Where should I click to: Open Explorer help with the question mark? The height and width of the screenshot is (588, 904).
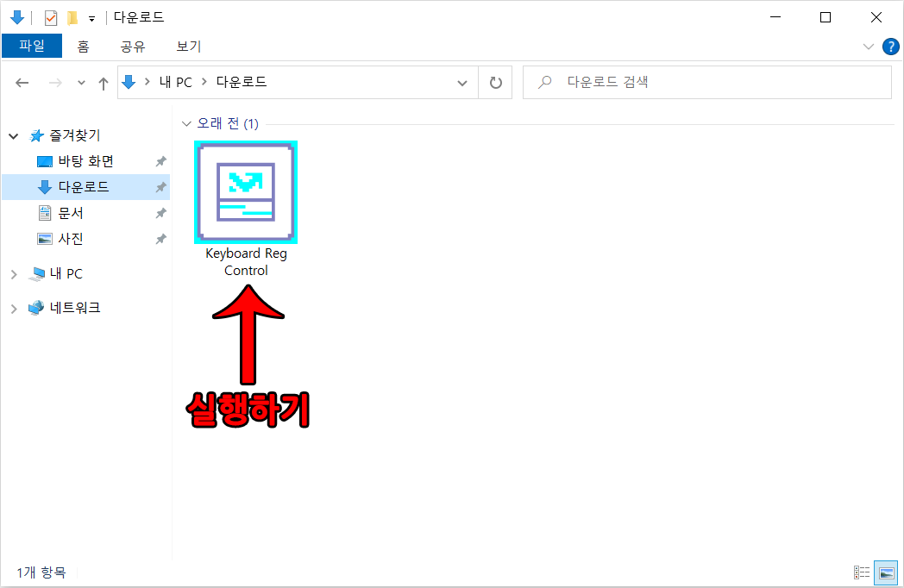click(x=891, y=46)
